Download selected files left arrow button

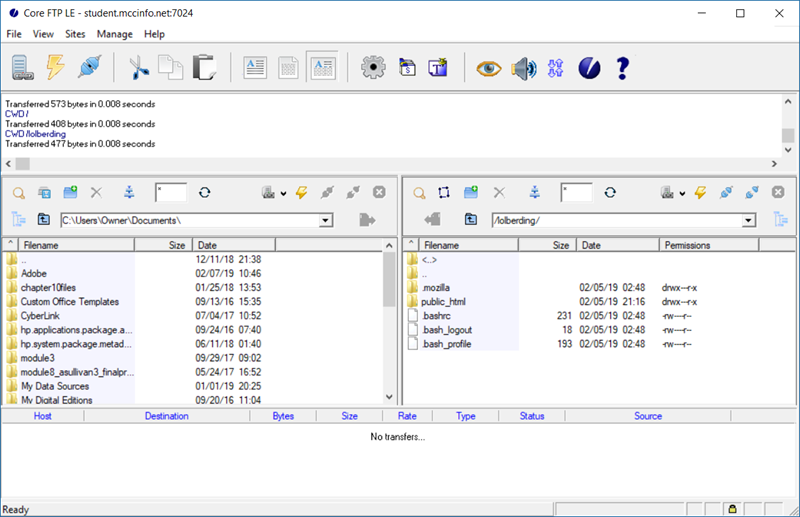click(433, 219)
